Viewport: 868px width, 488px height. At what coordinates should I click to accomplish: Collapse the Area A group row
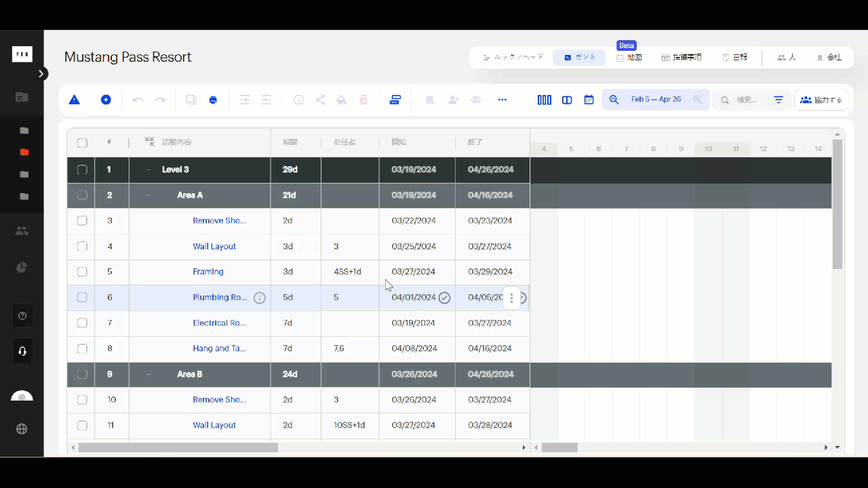[x=149, y=195]
